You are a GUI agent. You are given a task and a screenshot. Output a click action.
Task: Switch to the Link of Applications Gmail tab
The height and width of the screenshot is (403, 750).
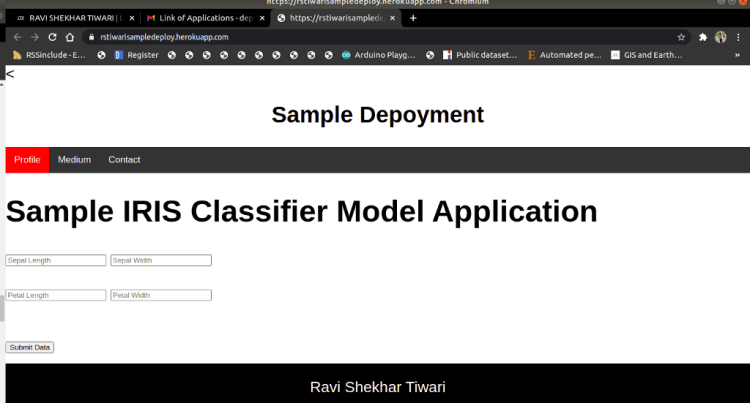[x=204, y=18]
